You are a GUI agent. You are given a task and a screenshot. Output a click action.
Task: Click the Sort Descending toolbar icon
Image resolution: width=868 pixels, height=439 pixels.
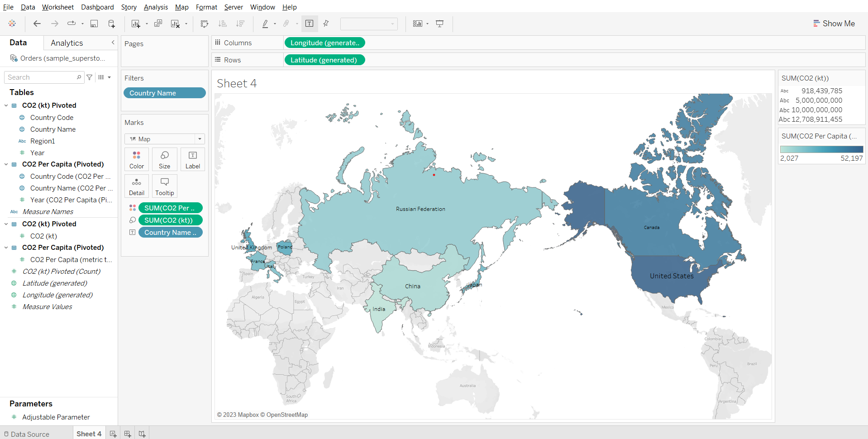pyautogui.click(x=240, y=24)
